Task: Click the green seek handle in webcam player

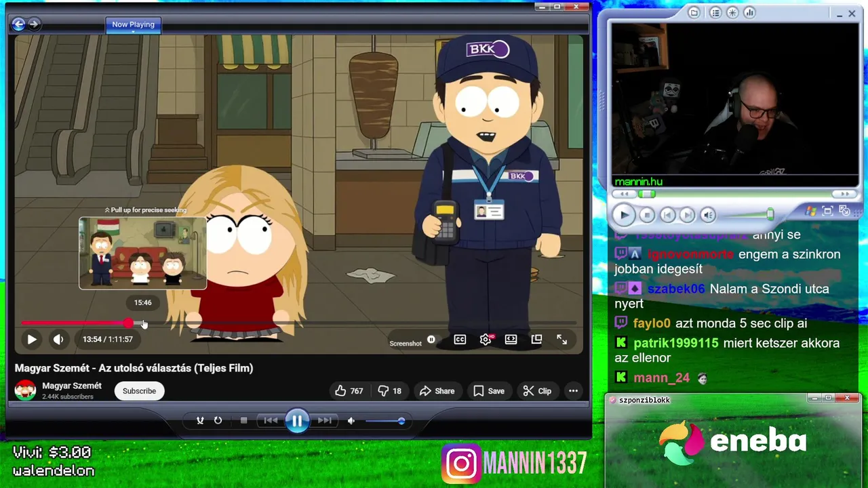Action: (x=646, y=194)
